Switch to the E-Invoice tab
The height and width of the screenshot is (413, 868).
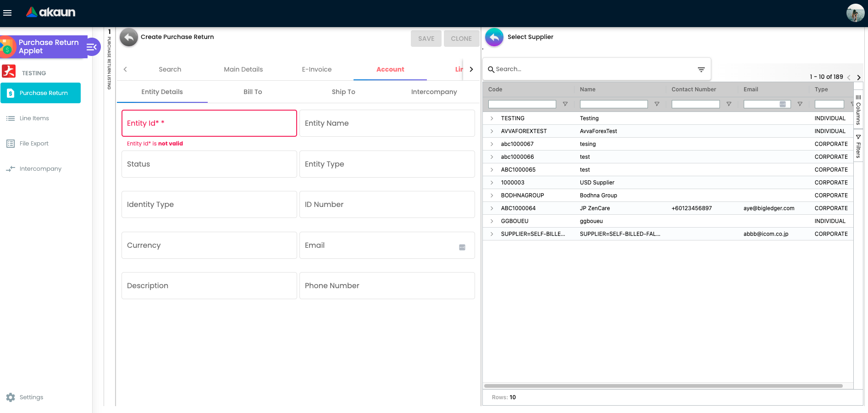pyautogui.click(x=317, y=69)
